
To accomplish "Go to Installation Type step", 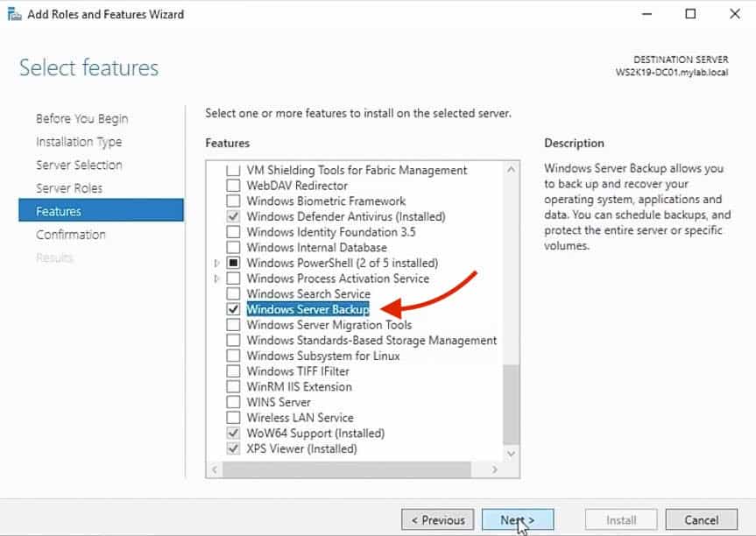I will click(x=79, y=142).
